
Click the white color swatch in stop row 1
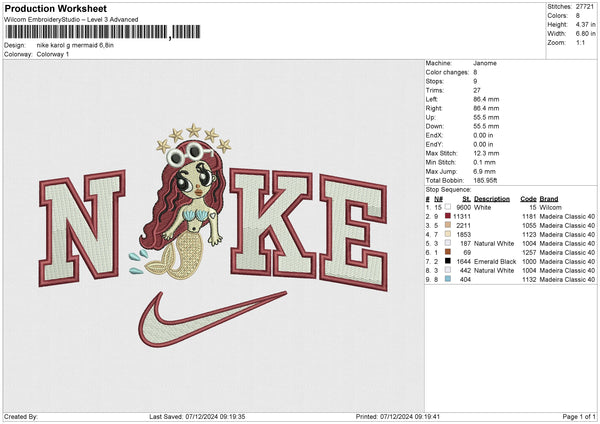coord(448,207)
